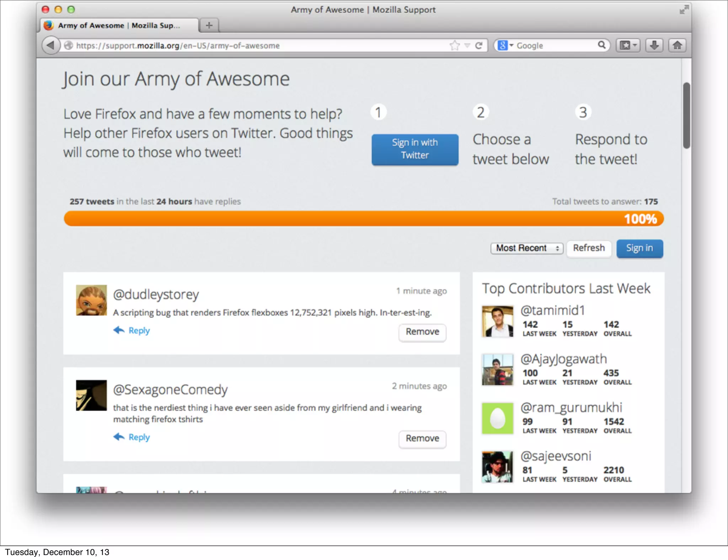Expand the URL history dropdown arrow
Image resolution: width=728 pixels, height=560 pixels.
coord(467,45)
